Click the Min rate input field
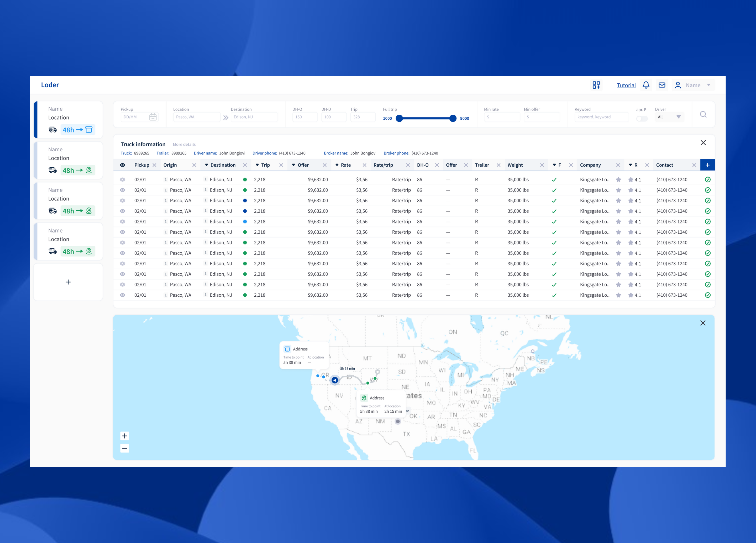Viewport: 756px width, 543px height. [502, 117]
